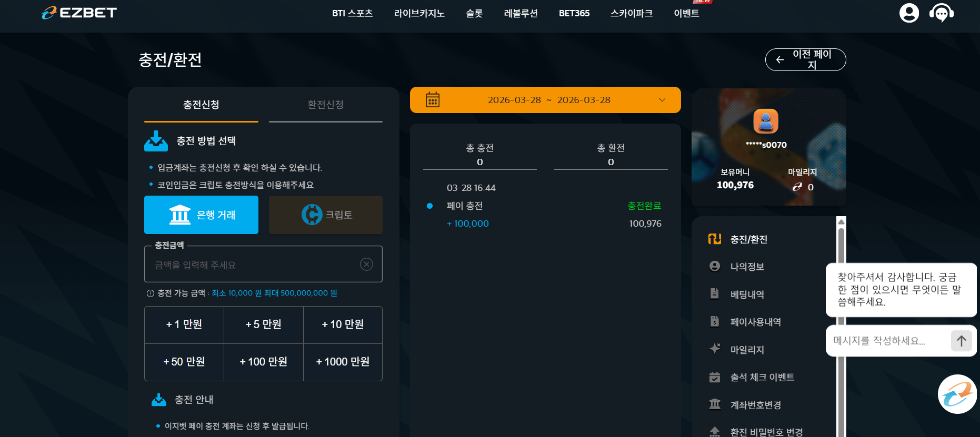Click the sidebar scrollbar up arrow

click(841, 221)
